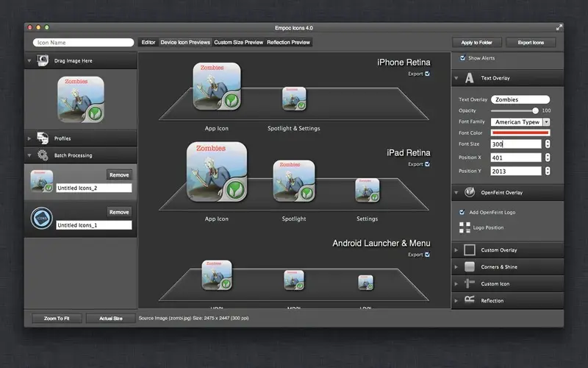The width and height of the screenshot is (588, 368).
Task: Select the iPad Retina Settings icon preview
Action: click(x=367, y=191)
